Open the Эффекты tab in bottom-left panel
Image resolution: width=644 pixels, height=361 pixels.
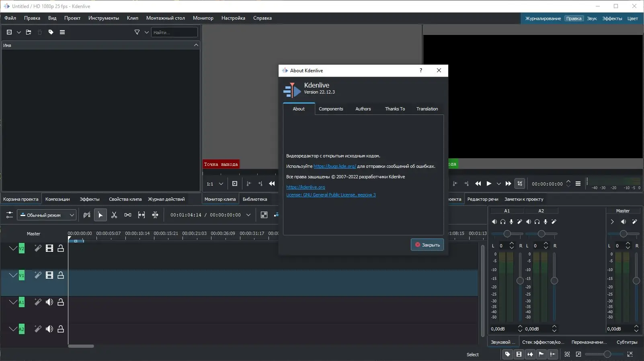coord(89,199)
